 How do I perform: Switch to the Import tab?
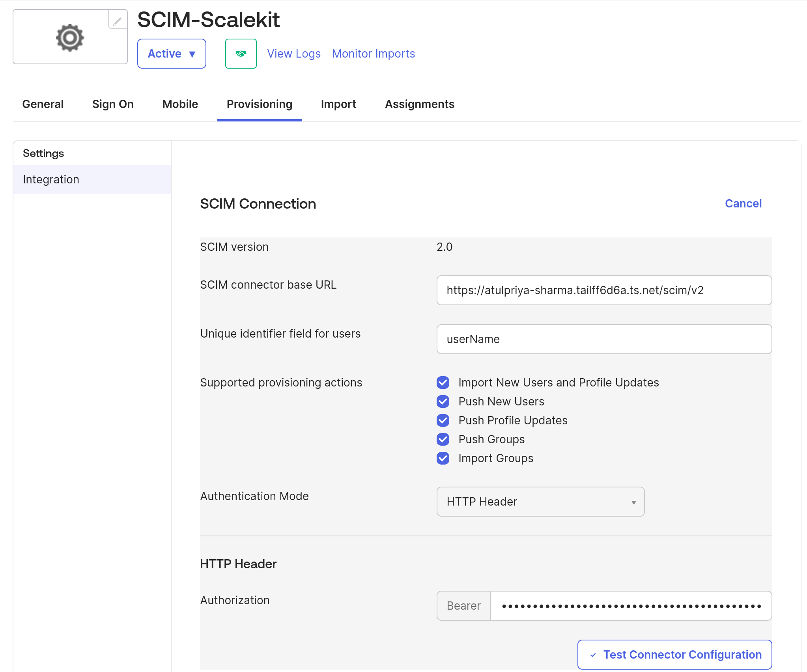[338, 104]
